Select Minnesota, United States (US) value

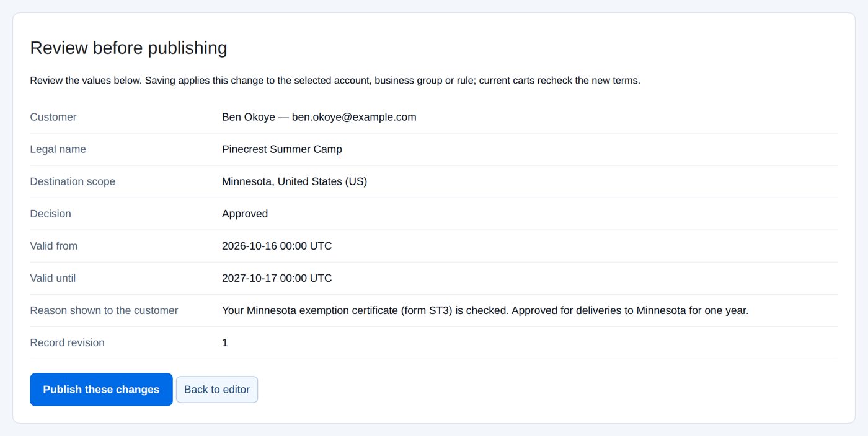tap(294, 181)
